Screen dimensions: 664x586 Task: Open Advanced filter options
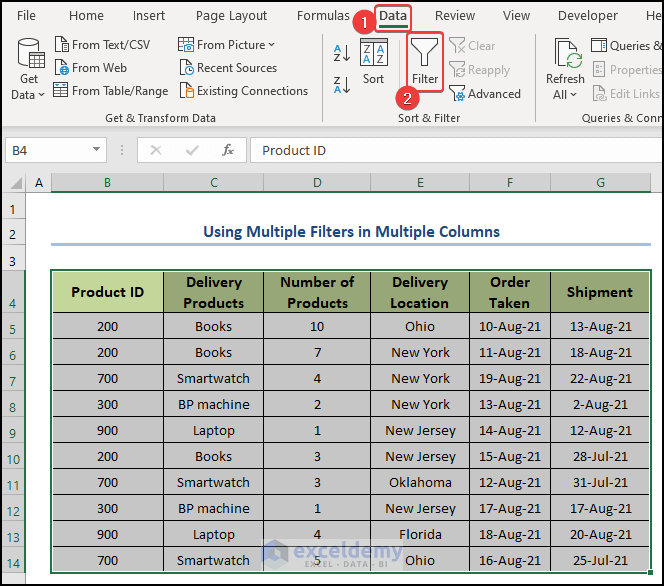(485, 94)
